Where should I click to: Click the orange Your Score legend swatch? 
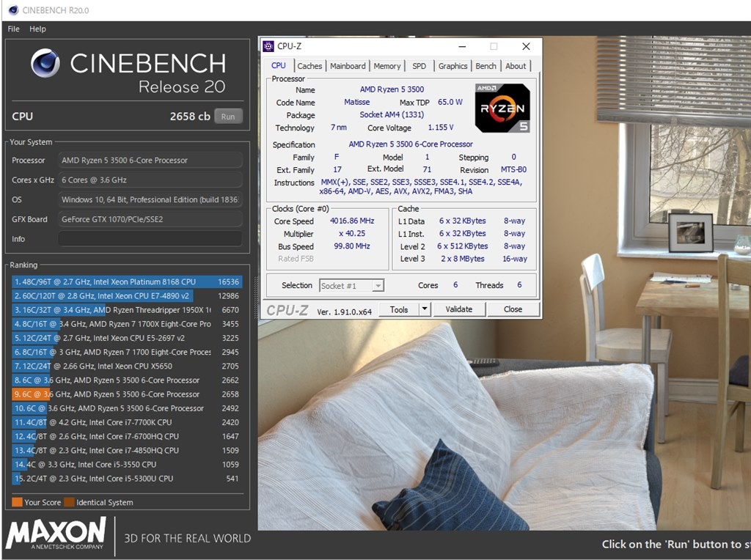17,503
